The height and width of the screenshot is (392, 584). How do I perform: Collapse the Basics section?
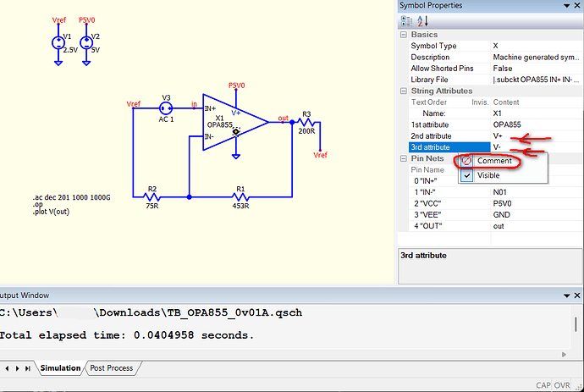(403, 35)
